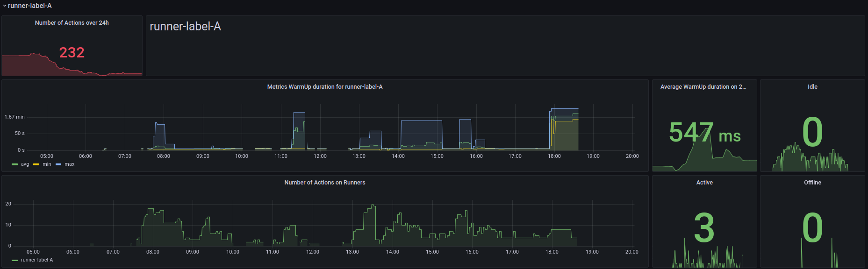Click y-axis label 10 on Actions chart
Viewport: 868px width, 269px height.
pos(8,225)
